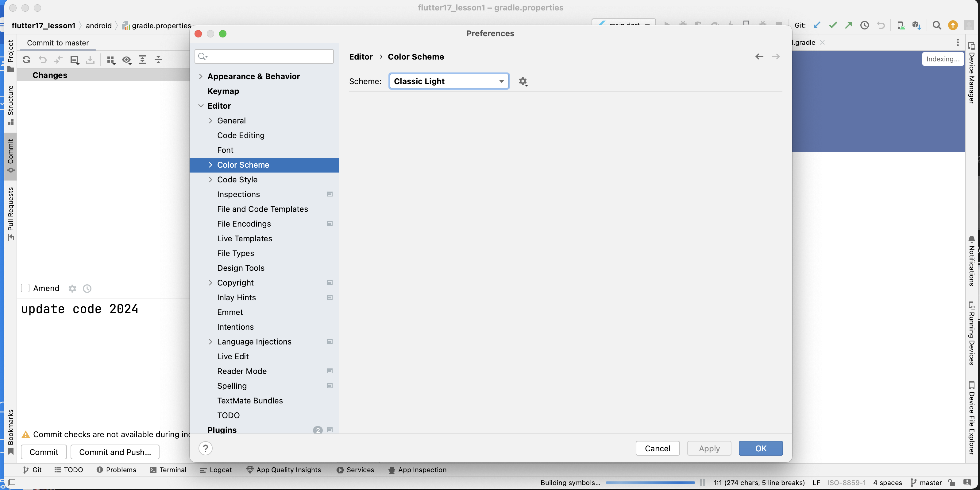Click the Git update project arrow icon
The image size is (980, 490).
pyautogui.click(x=816, y=25)
